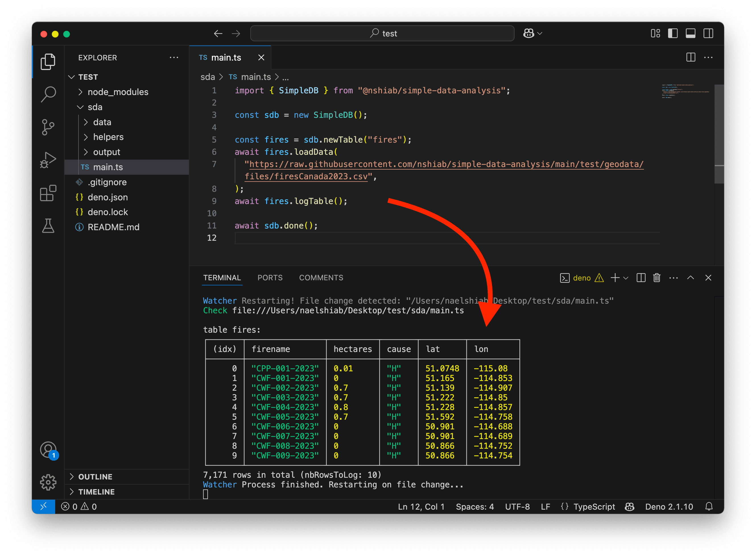Open the Manage settings gear
The width and height of the screenshot is (756, 556).
[48, 482]
